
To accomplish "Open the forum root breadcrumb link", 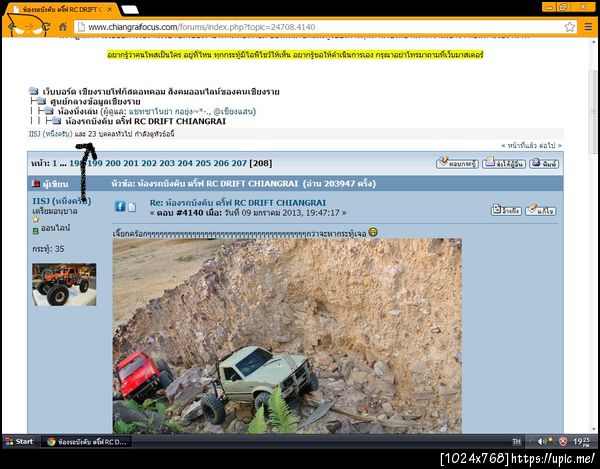I will (x=161, y=92).
